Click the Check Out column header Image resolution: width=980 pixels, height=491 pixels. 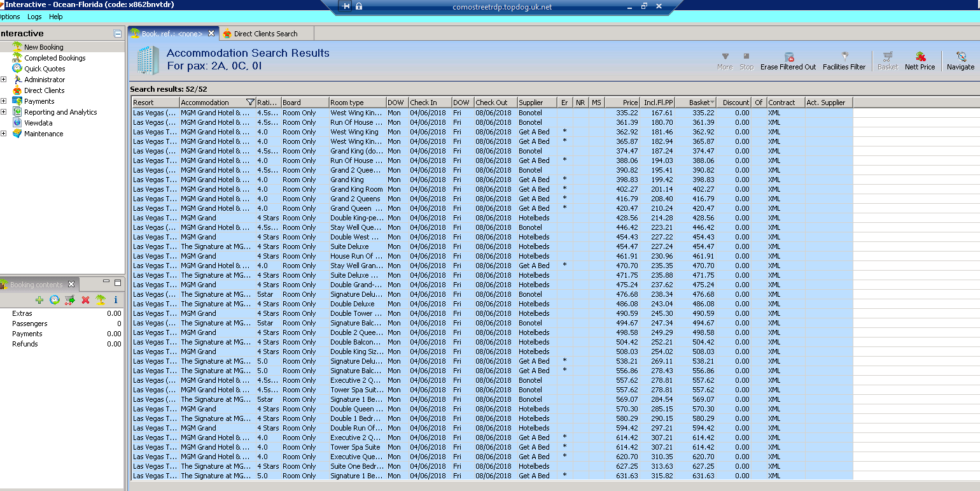[496, 103]
